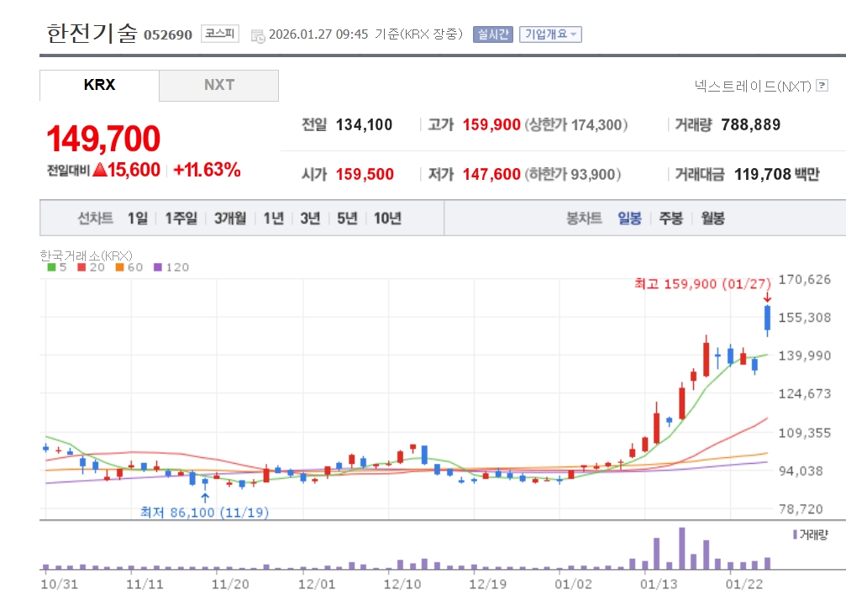Click the clock icon beside the timestamp
Image resolution: width=846 pixels, height=616 pixels.
258,35
